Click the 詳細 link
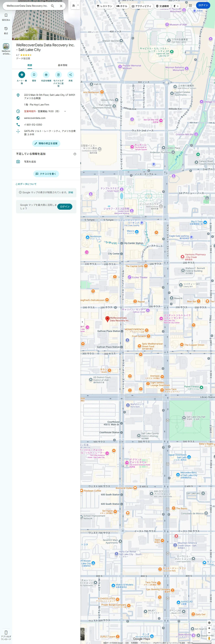The image size is (215, 644). [x=71, y=192]
